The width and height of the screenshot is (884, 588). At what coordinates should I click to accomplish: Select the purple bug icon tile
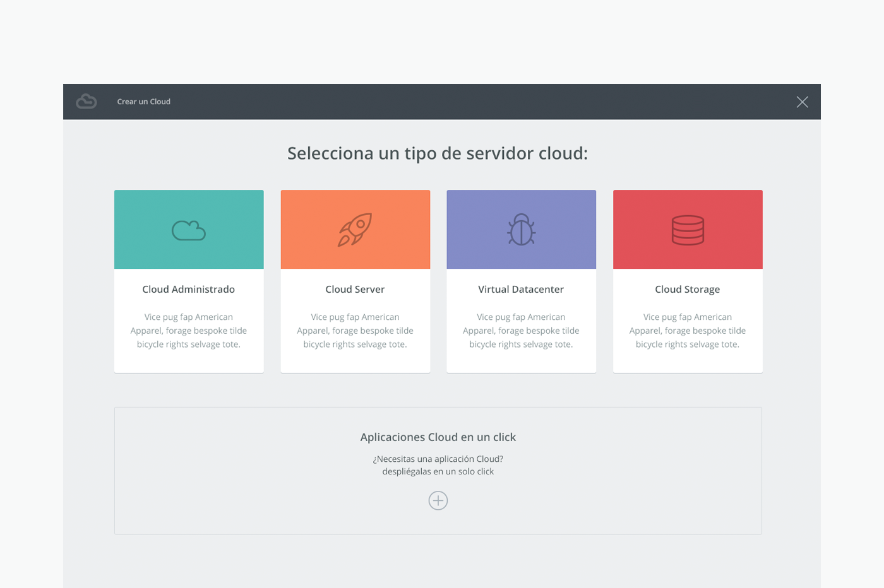522,230
